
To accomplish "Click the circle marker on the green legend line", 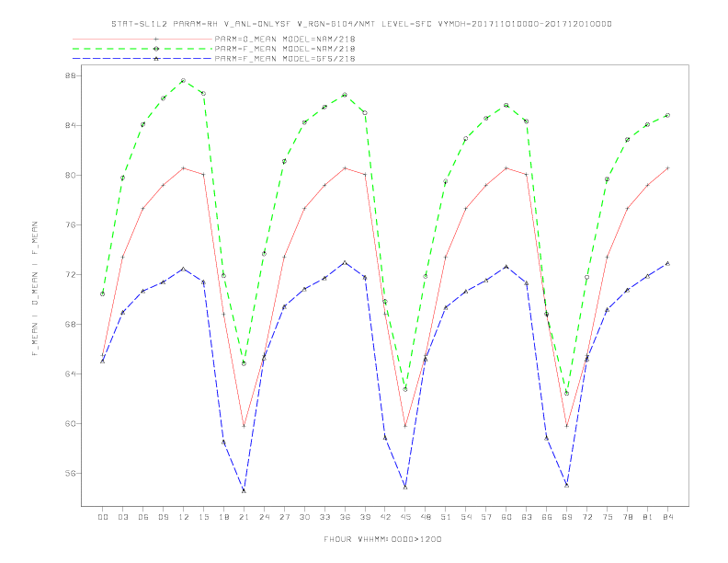I will (156, 49).
